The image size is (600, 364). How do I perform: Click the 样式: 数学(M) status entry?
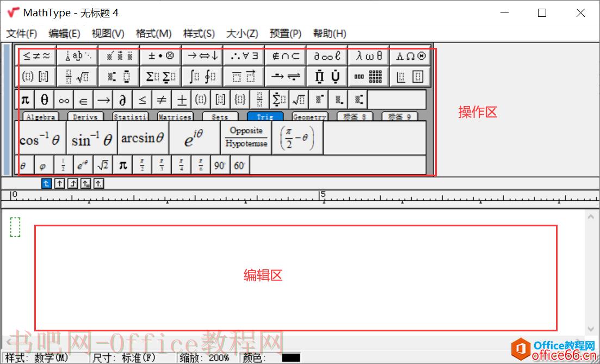pos(37,358)
